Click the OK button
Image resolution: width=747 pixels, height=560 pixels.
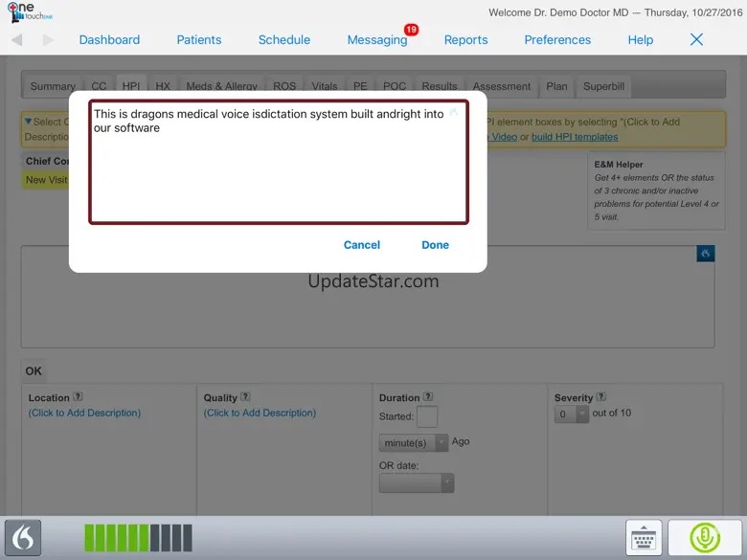34,371
